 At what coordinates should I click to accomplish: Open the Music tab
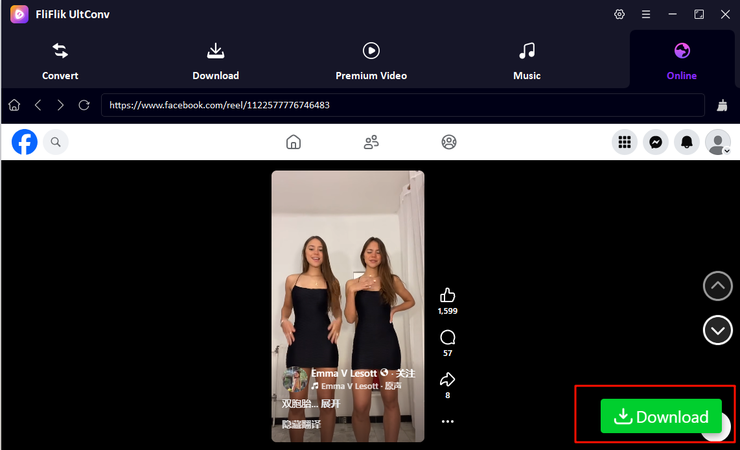coord(527,61)
